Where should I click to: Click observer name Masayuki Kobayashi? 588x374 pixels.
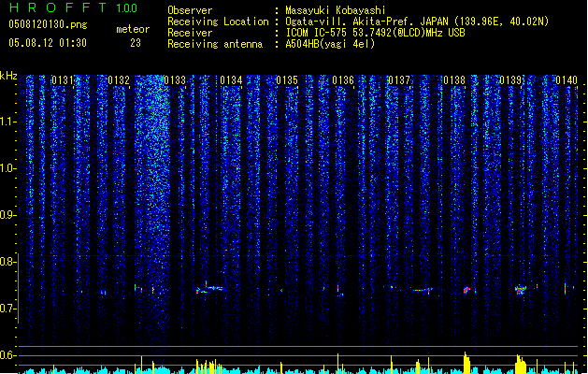coord(336,10)
